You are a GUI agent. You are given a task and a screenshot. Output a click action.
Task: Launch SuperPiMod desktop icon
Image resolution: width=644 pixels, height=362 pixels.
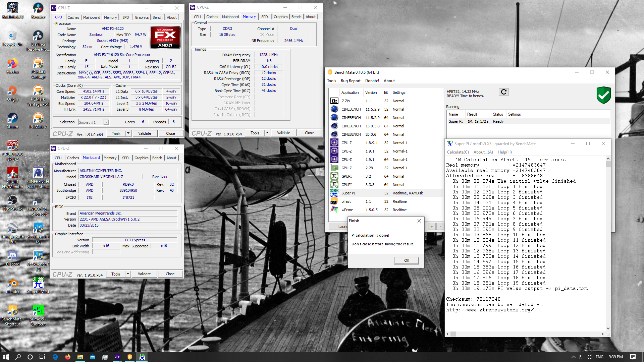[x=38, y=286]
